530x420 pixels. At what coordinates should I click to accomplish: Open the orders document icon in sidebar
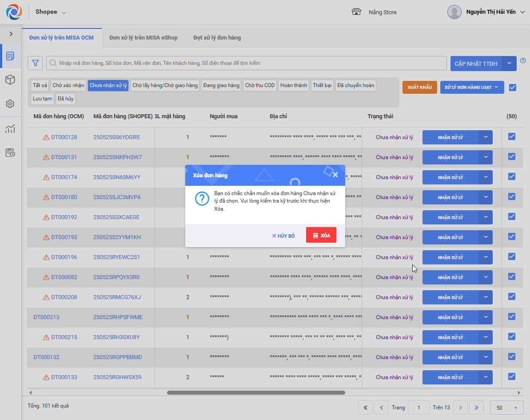[x=10, y=56]
